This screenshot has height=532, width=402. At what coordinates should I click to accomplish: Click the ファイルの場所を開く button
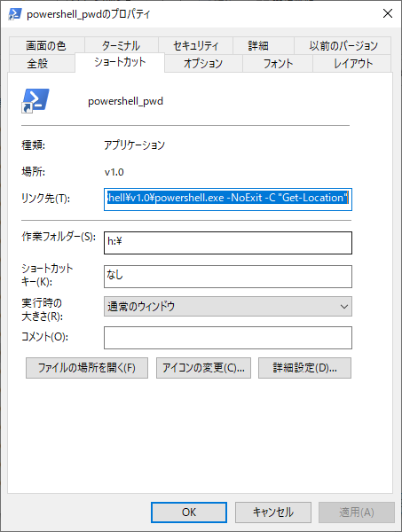[87, 368]
